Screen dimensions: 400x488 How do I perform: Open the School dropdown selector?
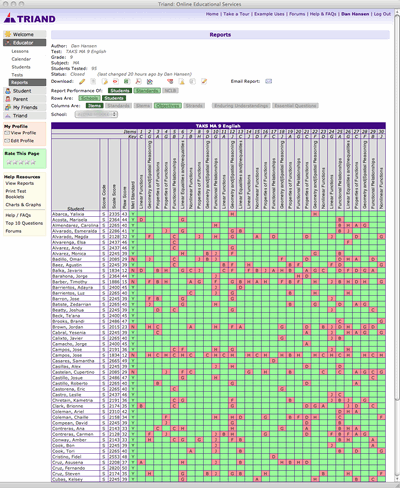(x=96, y=114)
